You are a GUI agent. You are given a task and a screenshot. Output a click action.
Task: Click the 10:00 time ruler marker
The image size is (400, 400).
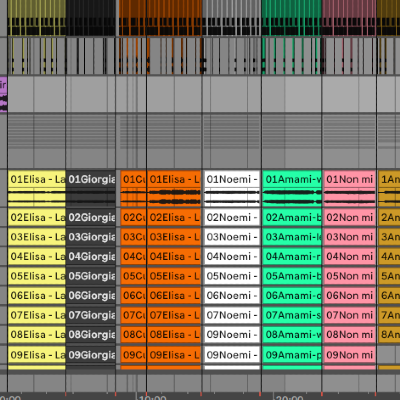click(152, 397)
